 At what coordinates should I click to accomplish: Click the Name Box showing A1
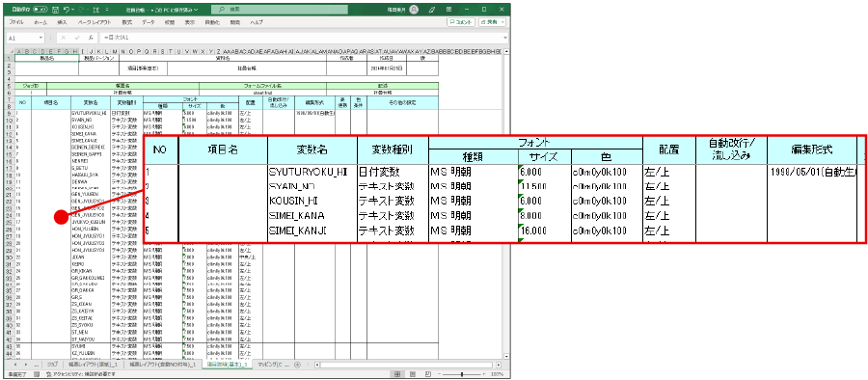[22, 38]
